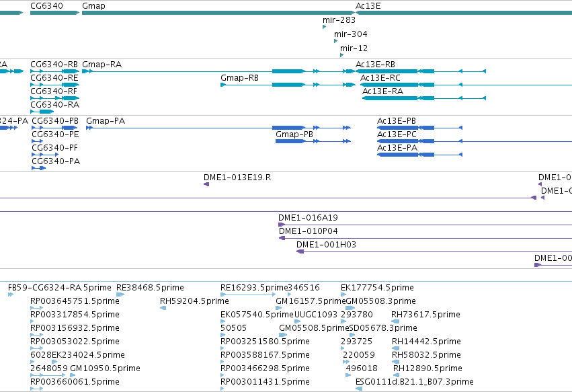Select EST ESG0111d.B21.1_B07.3prime

pos(359,389)
